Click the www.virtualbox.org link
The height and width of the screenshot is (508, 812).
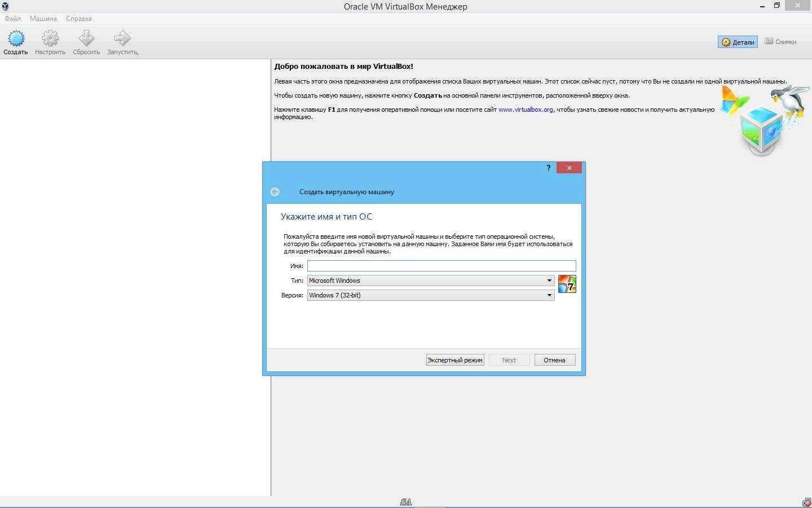(x=526, y=110)
